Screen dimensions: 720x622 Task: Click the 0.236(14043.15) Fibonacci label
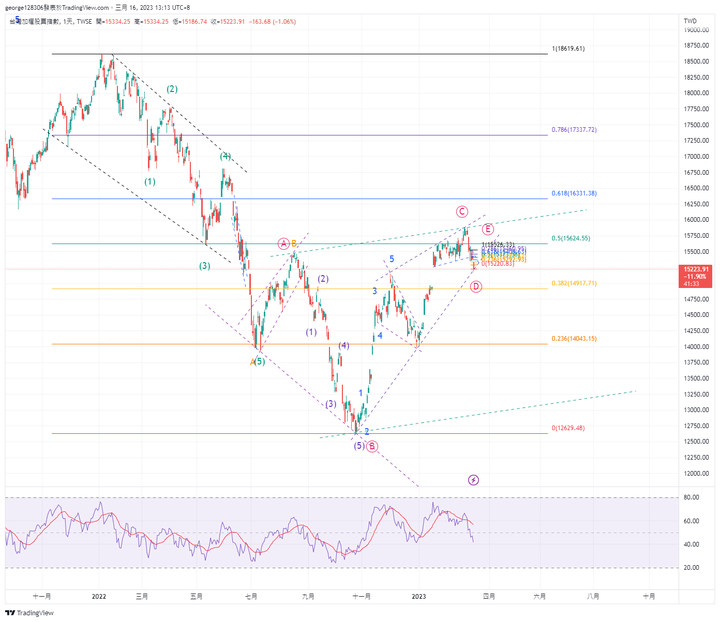574,339
